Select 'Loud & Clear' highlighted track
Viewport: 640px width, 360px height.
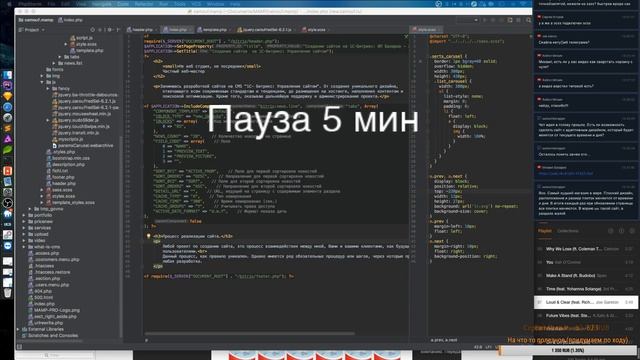(586, 302)
